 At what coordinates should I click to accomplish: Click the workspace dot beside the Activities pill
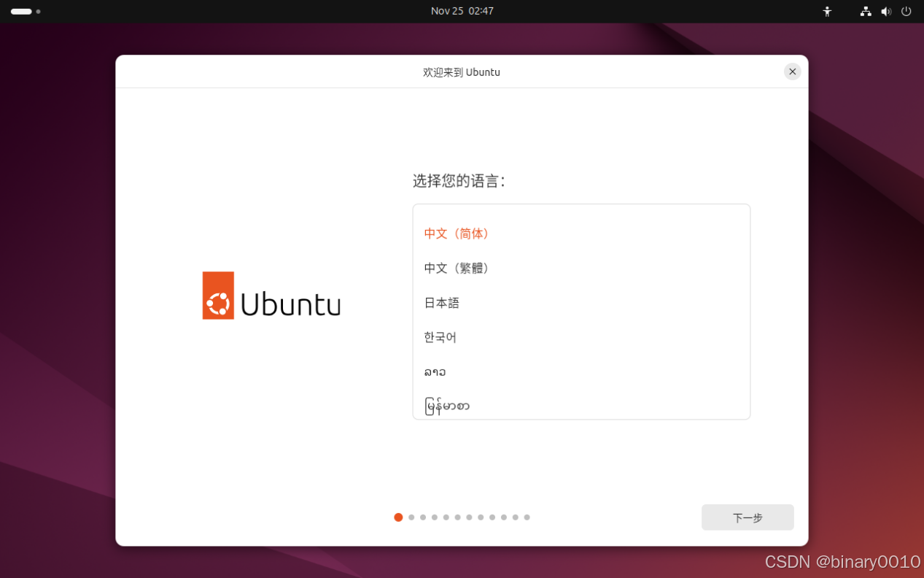pos(38,12)
